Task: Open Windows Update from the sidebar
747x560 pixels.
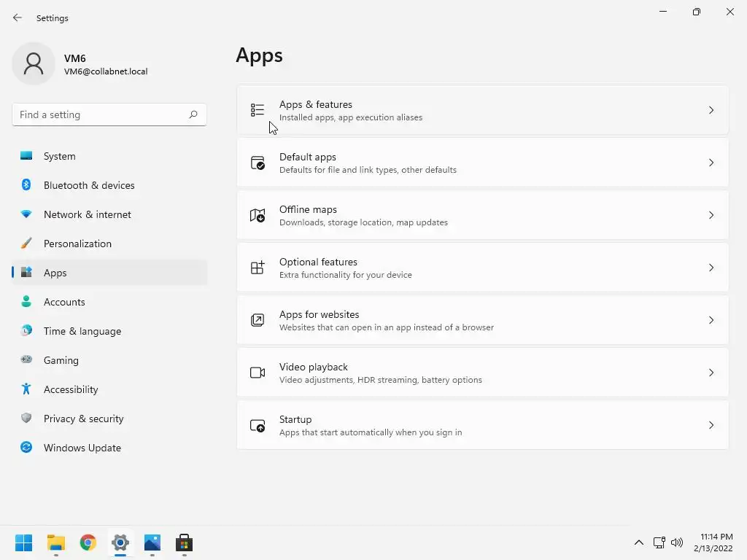Action: coord(82,448)
